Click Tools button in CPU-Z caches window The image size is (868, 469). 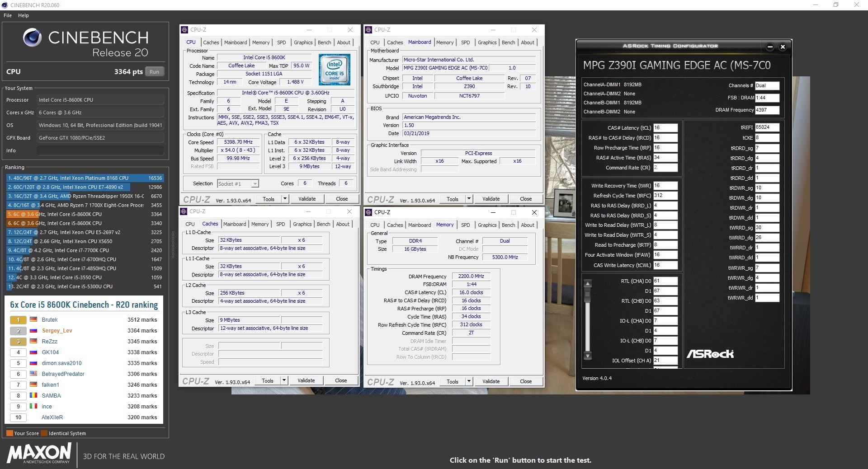(x=268, y=380)
